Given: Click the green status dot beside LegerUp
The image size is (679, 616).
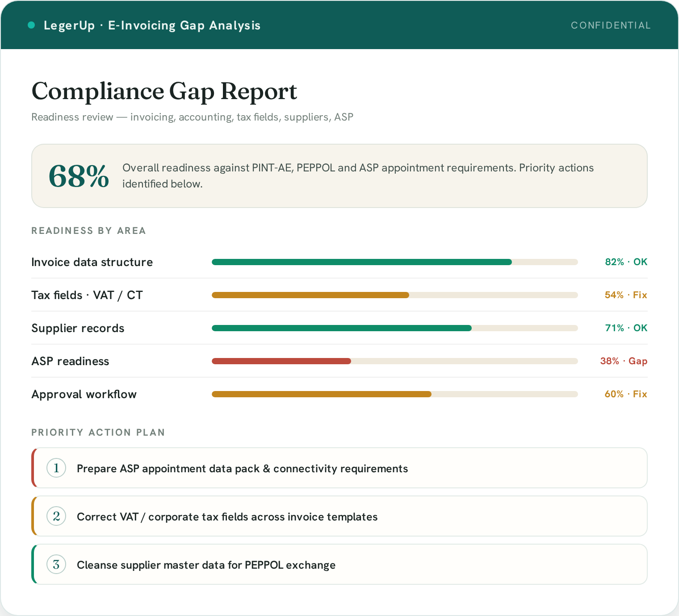Looking at the screenshot, I should 31,25.
